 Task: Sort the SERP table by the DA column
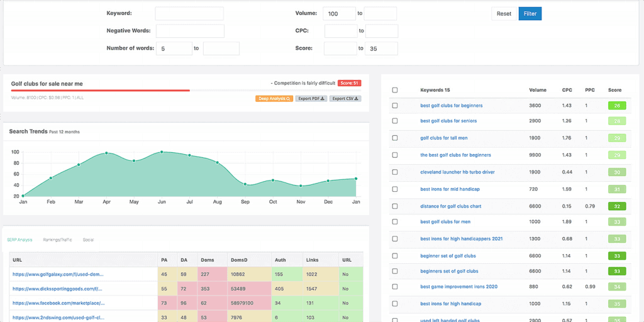click(x=184, y=260)
